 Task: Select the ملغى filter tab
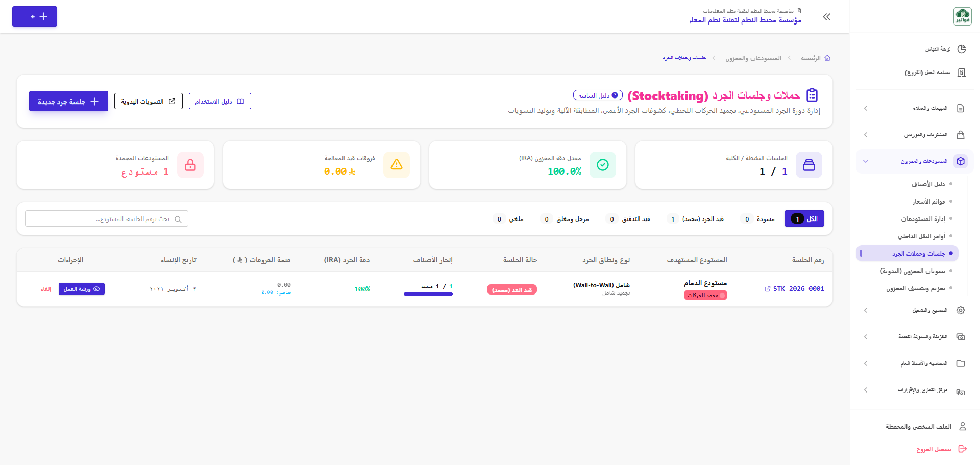[509, 219]
